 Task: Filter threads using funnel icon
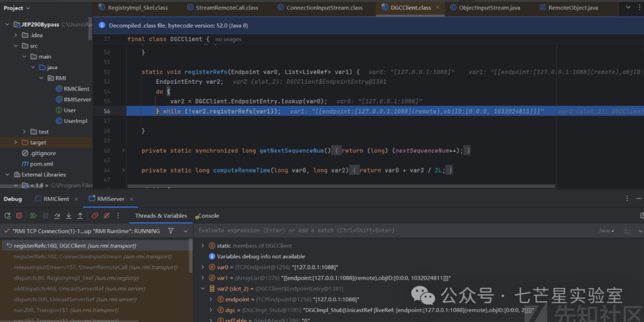[171, 231]
